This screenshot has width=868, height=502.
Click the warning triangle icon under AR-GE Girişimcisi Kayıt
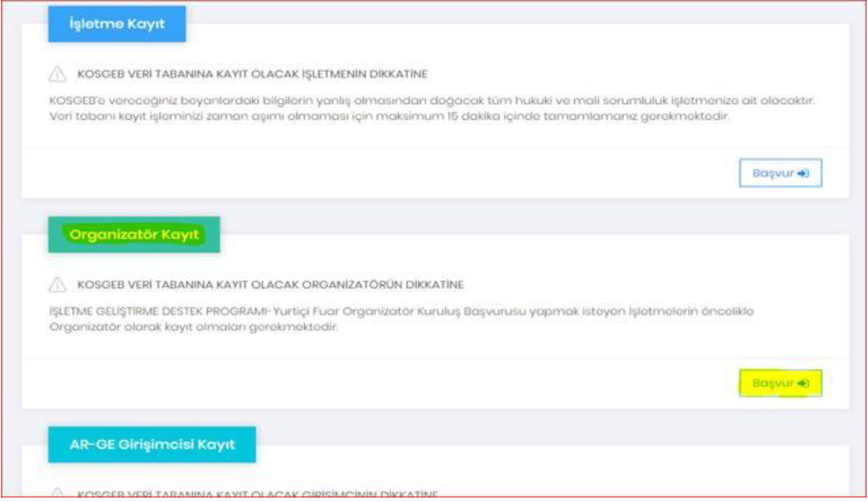[x=58, y=494]
